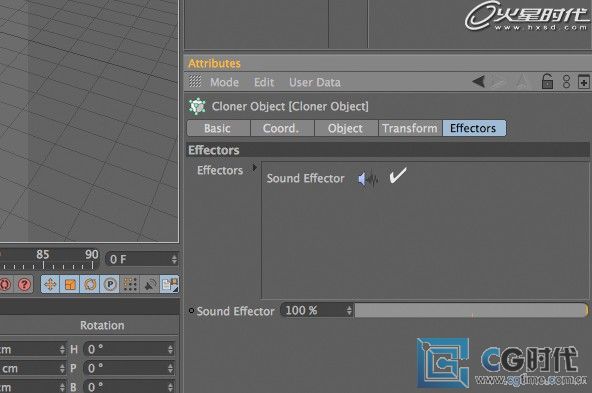The width and height of the screenshot is (592, 393).
Task: Open new Attribute Manager icon
Action: [x=584, y=82]
